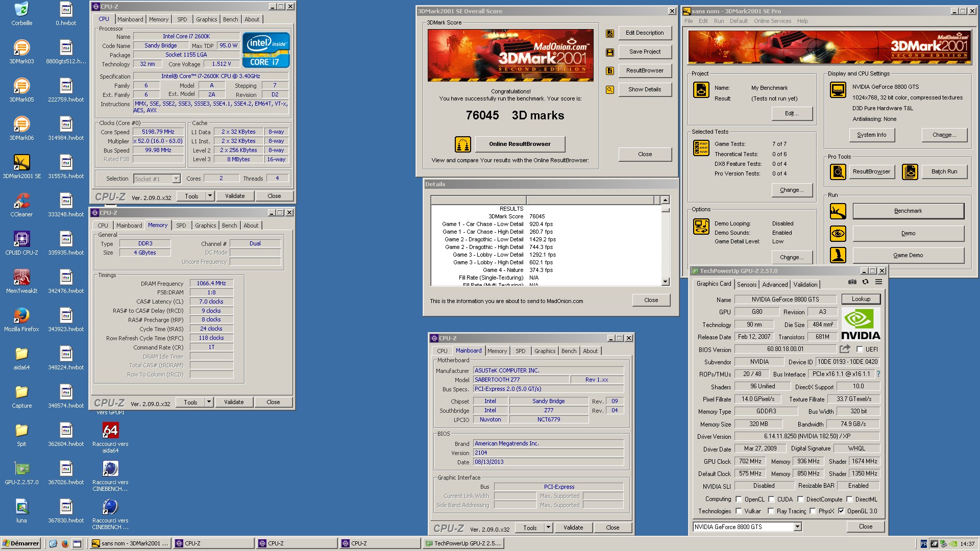Toggle the DirectCompute checkbox in GPU-Z
Image resolution: width=980 pixels, height=551 pixels.
coord(800,499)
